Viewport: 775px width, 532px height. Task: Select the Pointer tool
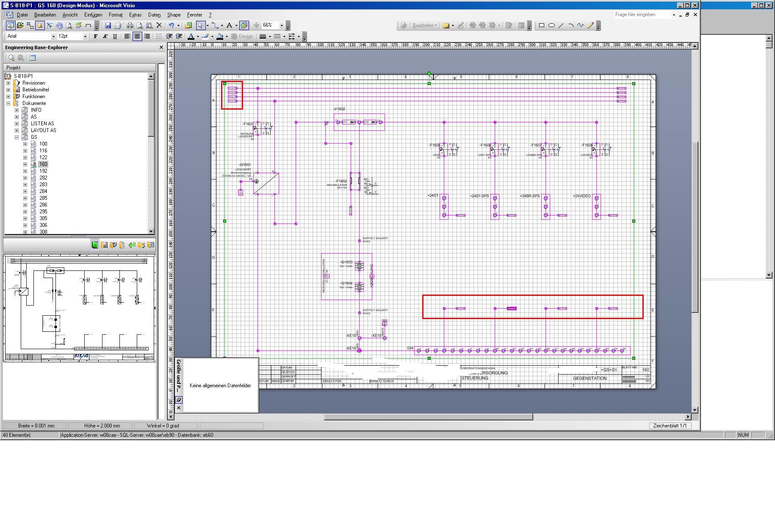[201, 25]
